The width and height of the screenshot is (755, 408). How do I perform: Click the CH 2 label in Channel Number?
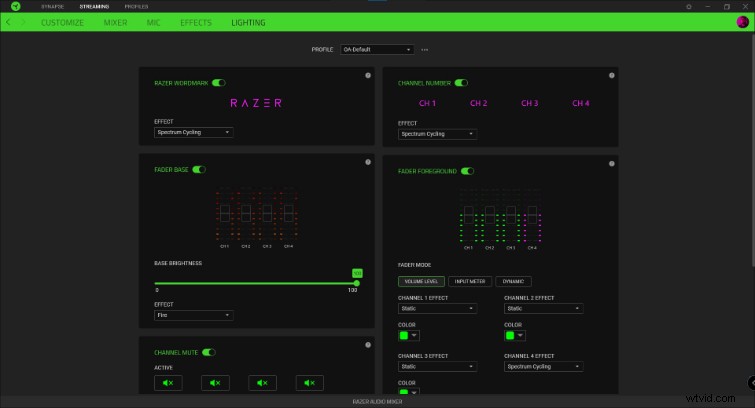click(x=479, y=103)
